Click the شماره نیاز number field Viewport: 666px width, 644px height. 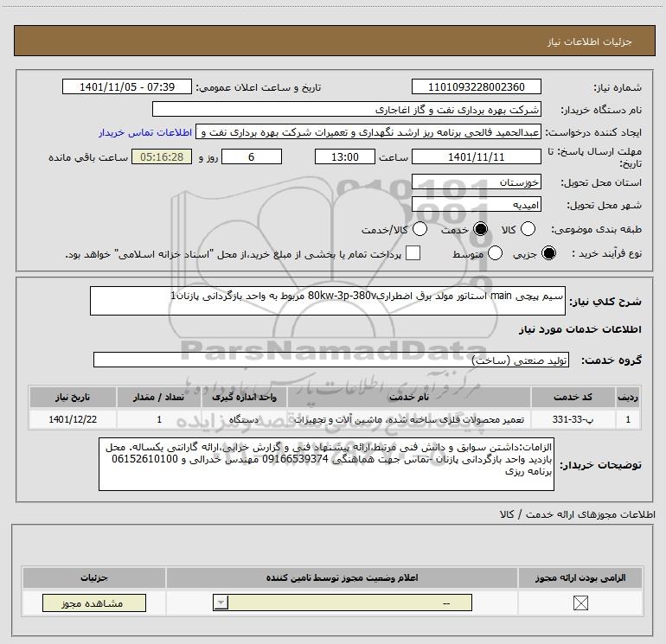pos(476,86)
